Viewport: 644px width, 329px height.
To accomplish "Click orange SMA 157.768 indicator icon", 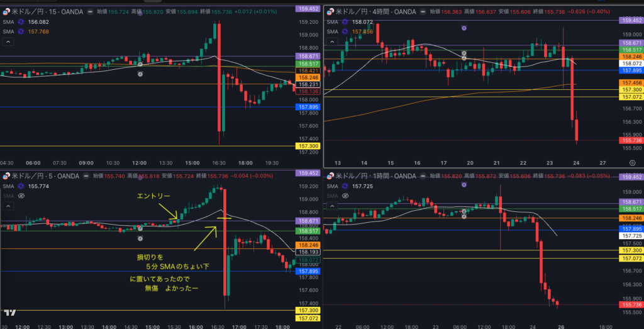I will (20, 31).
